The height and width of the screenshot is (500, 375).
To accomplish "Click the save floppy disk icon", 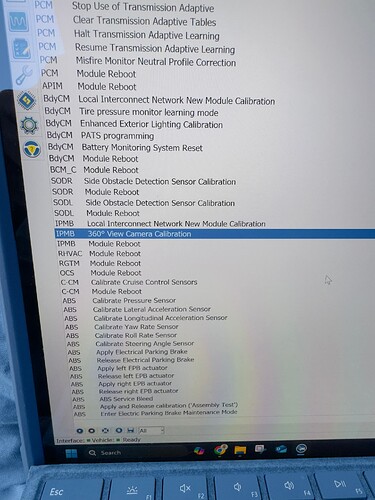I will click(x=130, y=430).
